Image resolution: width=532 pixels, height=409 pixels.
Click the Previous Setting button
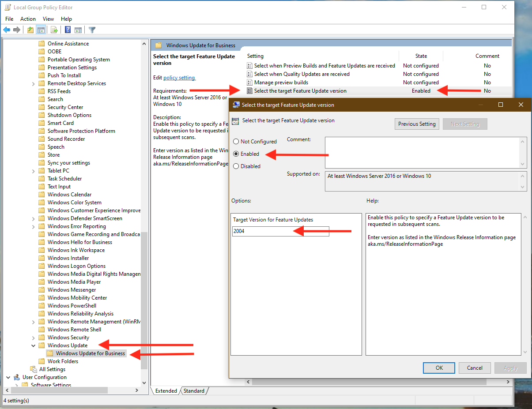click(416, 124)
